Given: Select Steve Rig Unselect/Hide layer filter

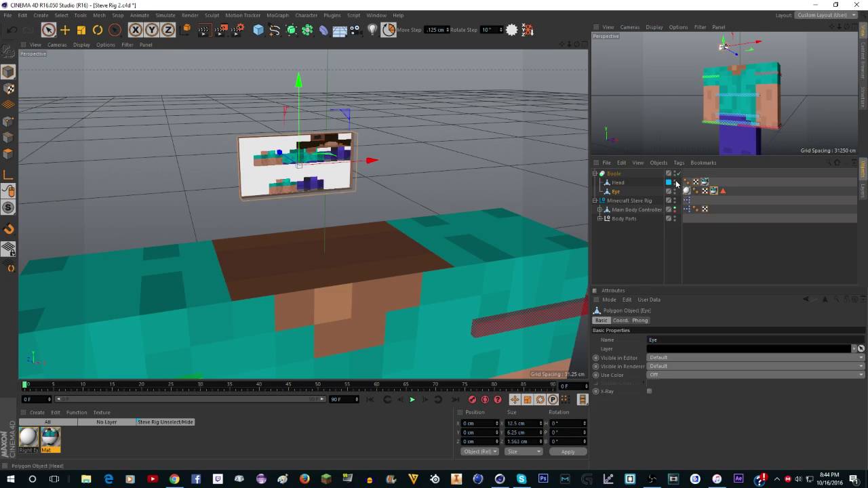Looking at the screenshot, I should tap(165, 422).
